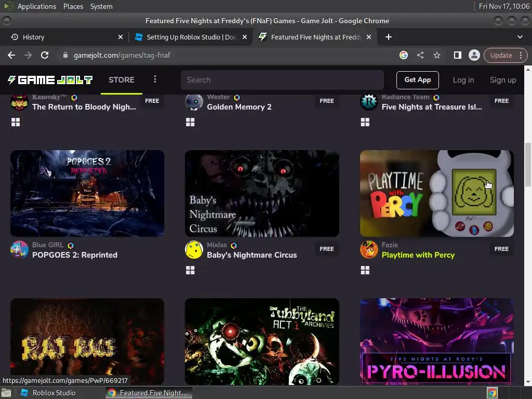This screenshot has width=532, height=399.
Task: Open Kazovsky developer avatar
Action: pyautogui.click(x=19, y=102)
